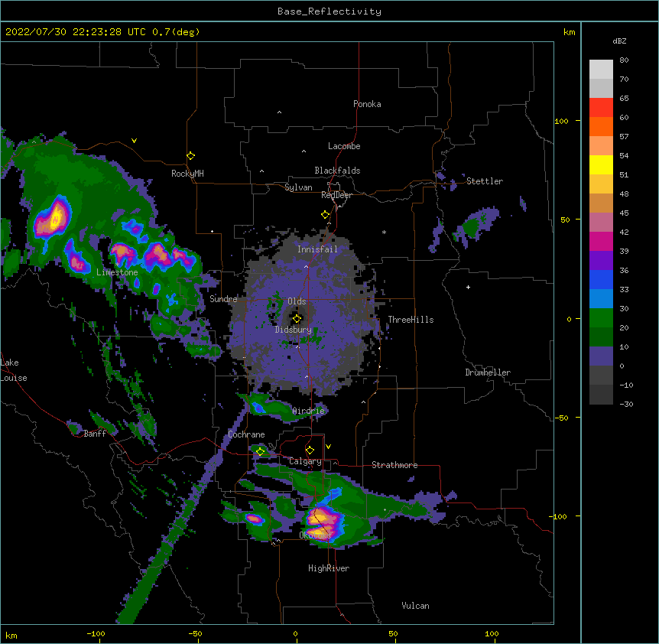Click the Stettler town label
Viewport: 659px width, 644px height.
(485, 181)
